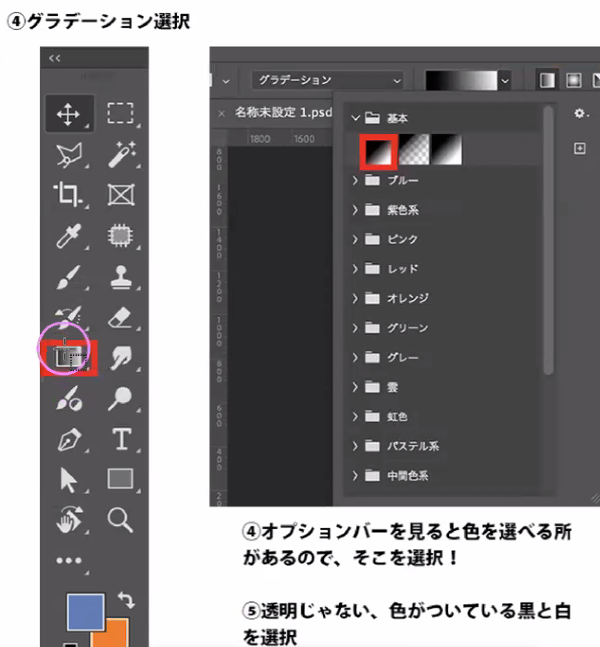Screen dimensions: 600x647
Task: Select the Magic Wand tool
Action: [x=121, y=153]
